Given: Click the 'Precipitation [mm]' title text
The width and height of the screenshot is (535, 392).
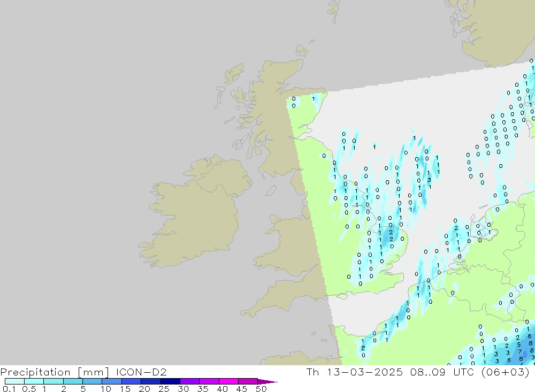Looking at the screenshot, I should (55, 372).
